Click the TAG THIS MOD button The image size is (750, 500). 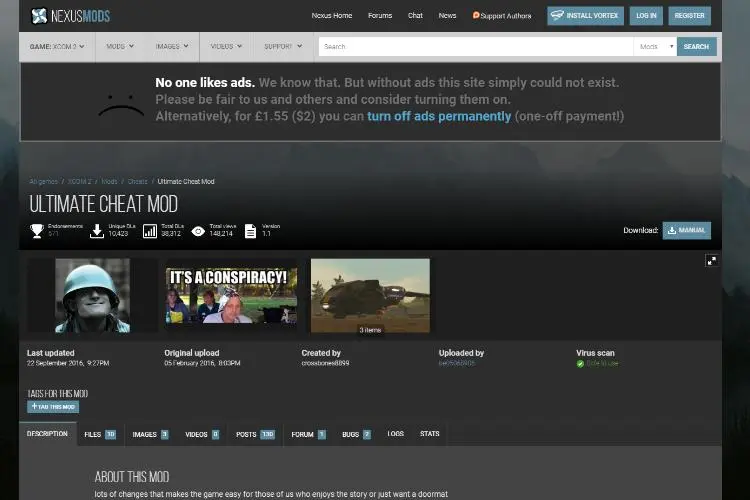53,407
